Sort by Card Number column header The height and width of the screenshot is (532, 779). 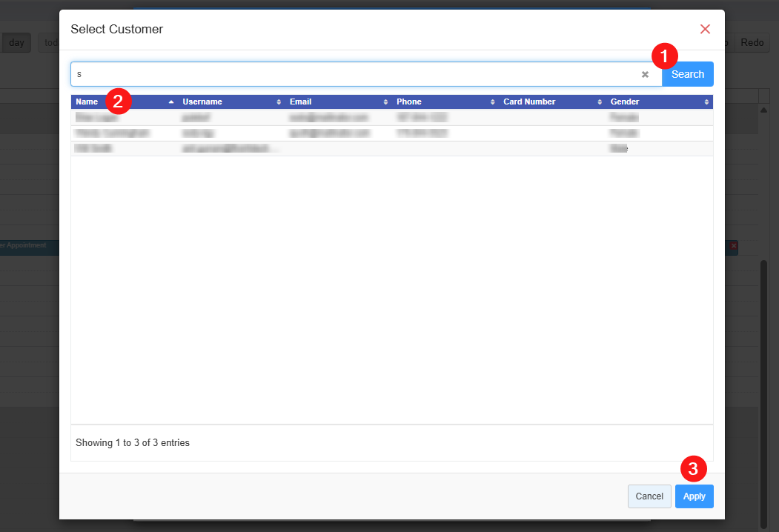[551, 102]
